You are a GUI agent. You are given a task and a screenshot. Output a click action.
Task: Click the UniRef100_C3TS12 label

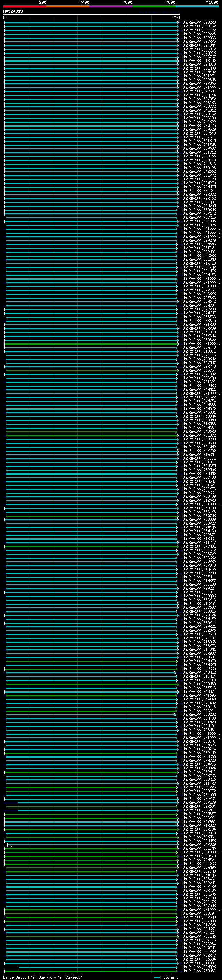tap(199, 153)
